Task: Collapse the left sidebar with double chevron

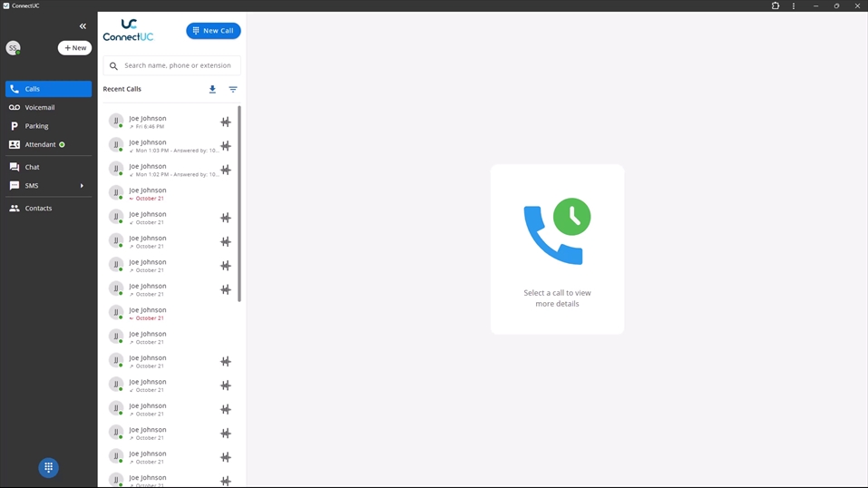Action: 83,26
